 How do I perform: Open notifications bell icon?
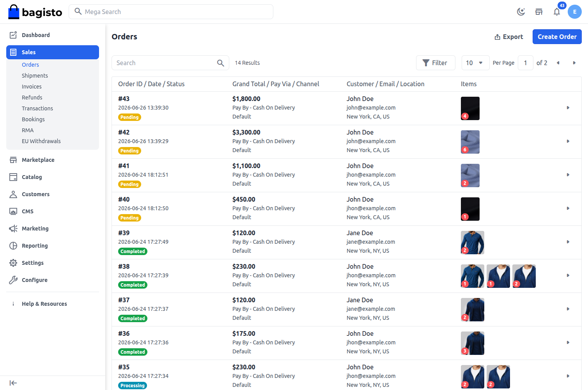[557, 12]
